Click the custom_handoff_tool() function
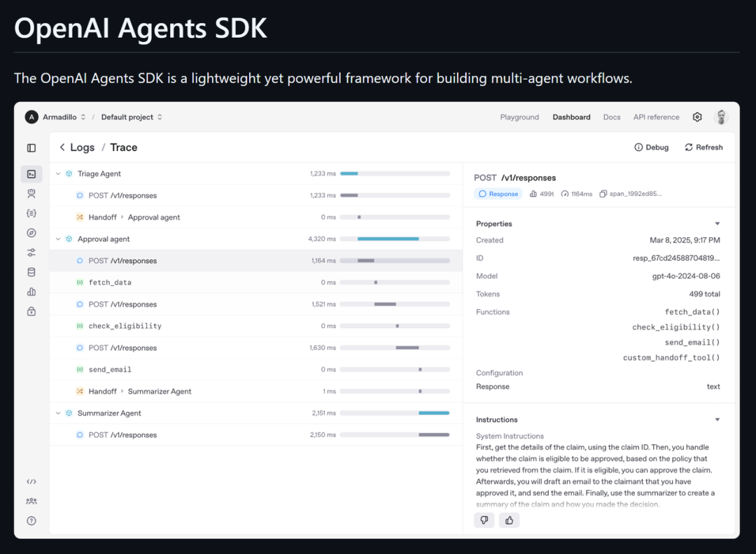 671,357
